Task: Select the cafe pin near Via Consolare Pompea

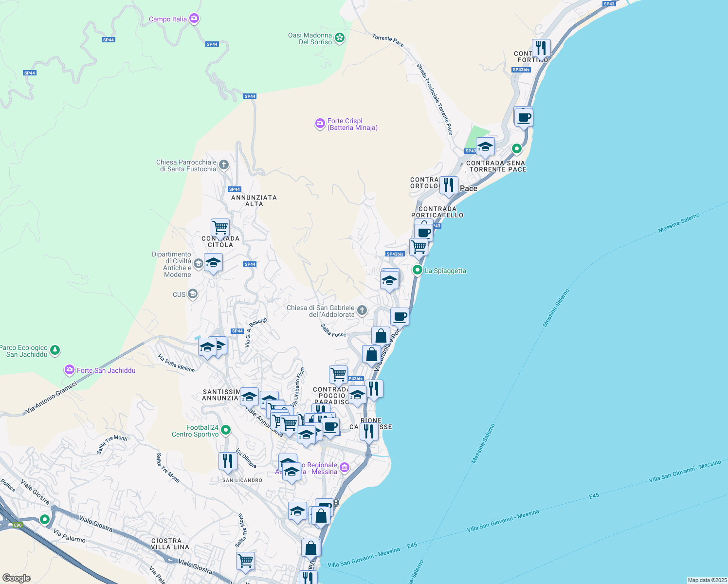Action: tap(400, 317)
